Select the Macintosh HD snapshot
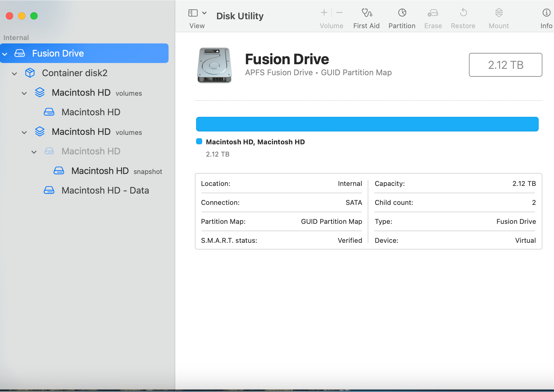This screenshot has height=392, width=554. point(100,171)
